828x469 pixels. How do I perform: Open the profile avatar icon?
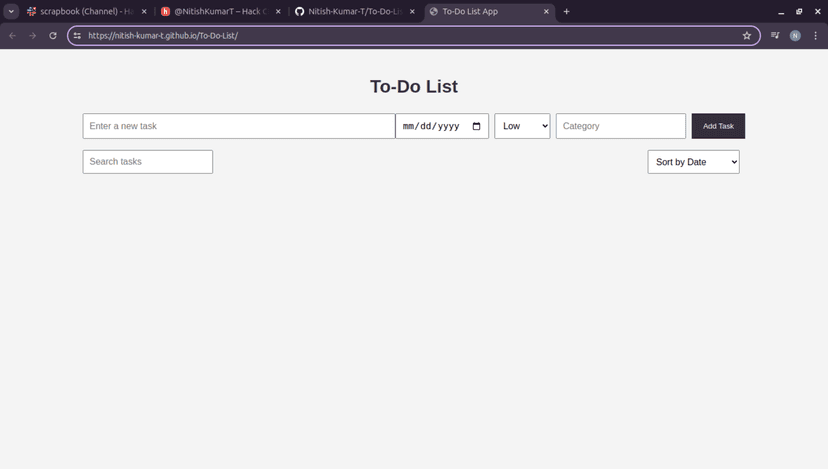pyautogui.click(x=795, y=35)
